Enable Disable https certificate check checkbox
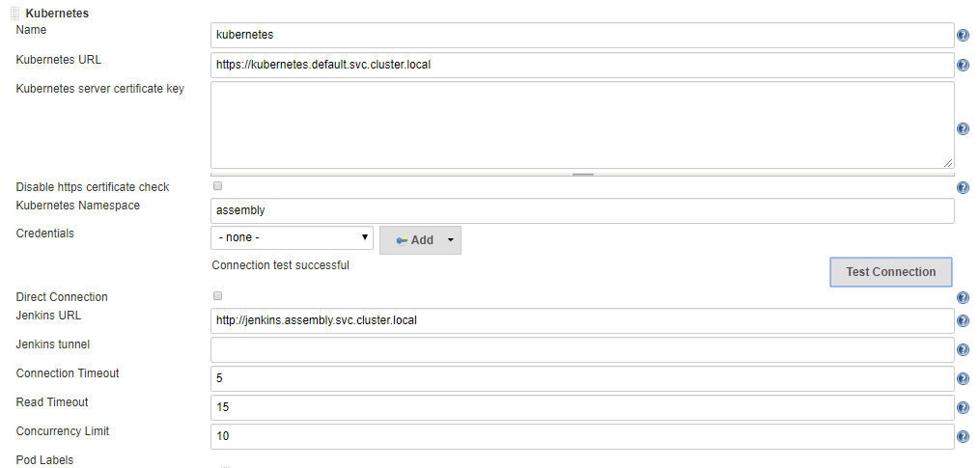 (x=217, y=185)
